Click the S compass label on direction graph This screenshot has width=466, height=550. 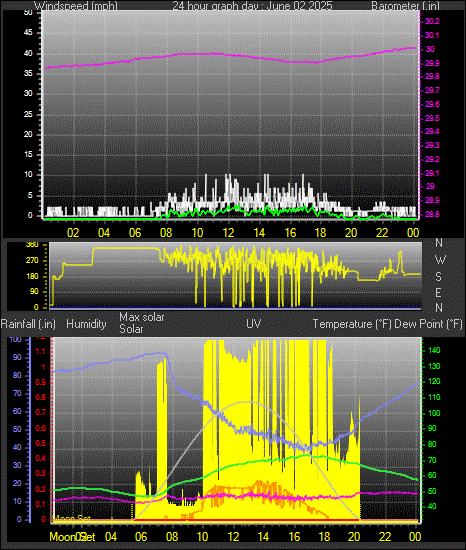click(x=438, y=276)
